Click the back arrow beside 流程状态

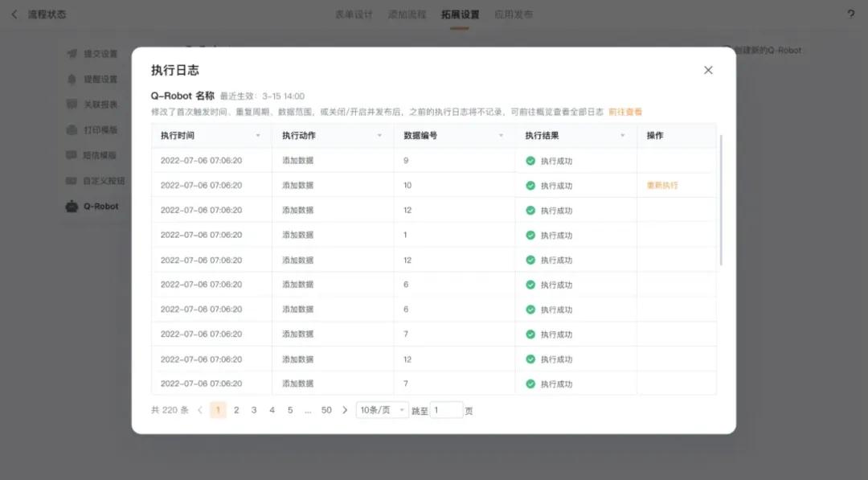point(15,14)
